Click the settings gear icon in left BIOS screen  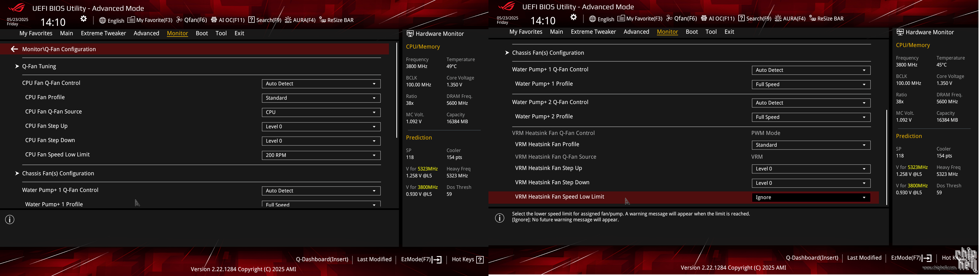[x=84, y=19]
